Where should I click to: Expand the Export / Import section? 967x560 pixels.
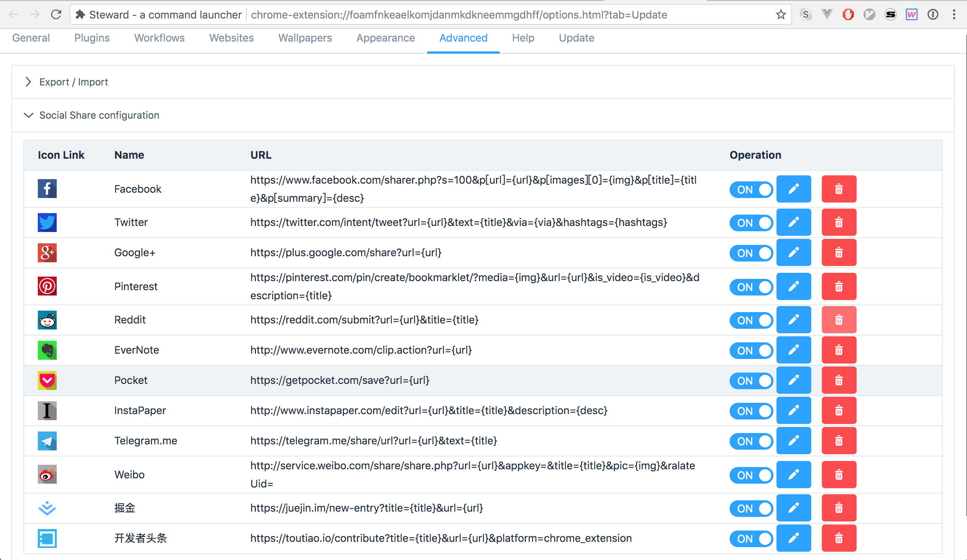click(x=73, y=82)
